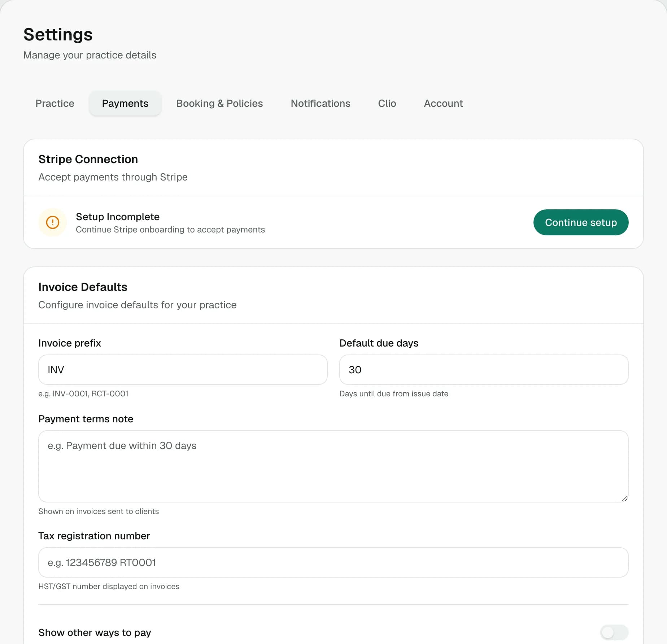
Task: Focus the Tax registration number field
Action: coord(333,562)
